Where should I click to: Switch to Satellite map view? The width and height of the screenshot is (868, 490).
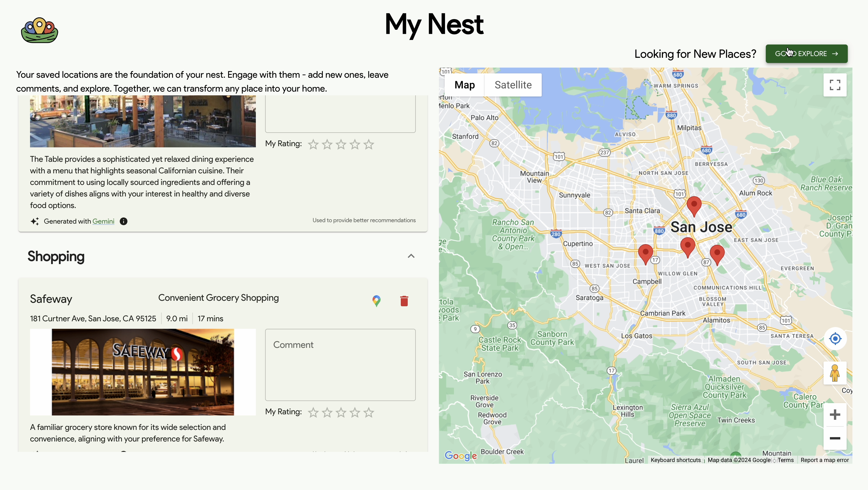513,85
